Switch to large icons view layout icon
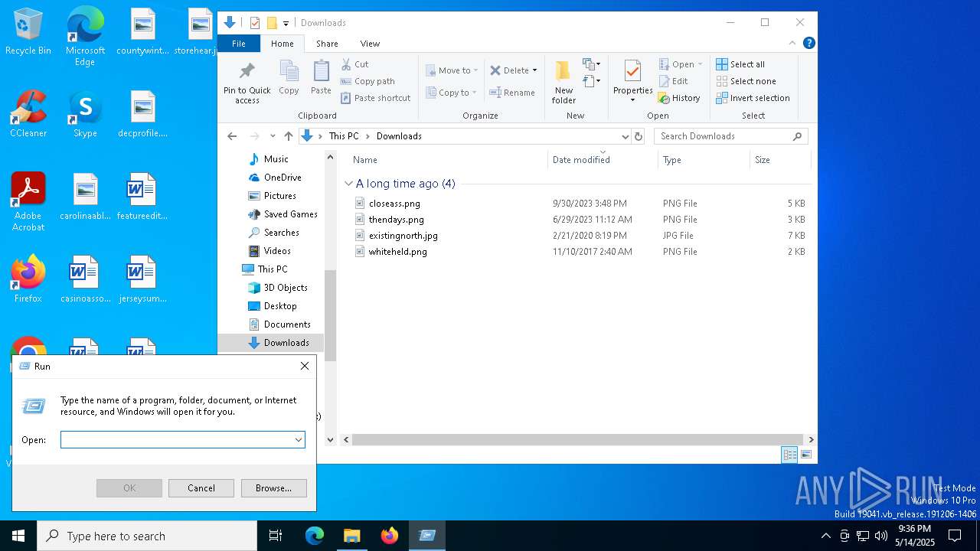This screenshot has width=980, height=551. click(806, 455)
